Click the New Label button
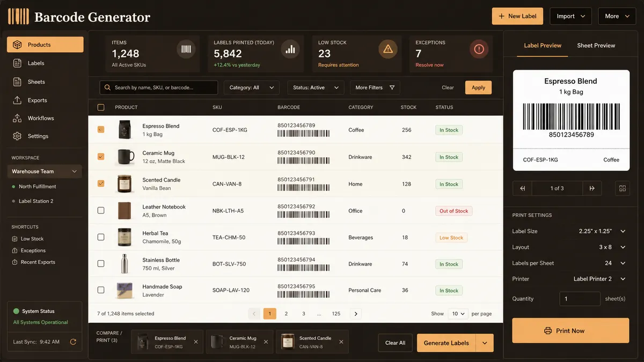 (x=518, y=16)
